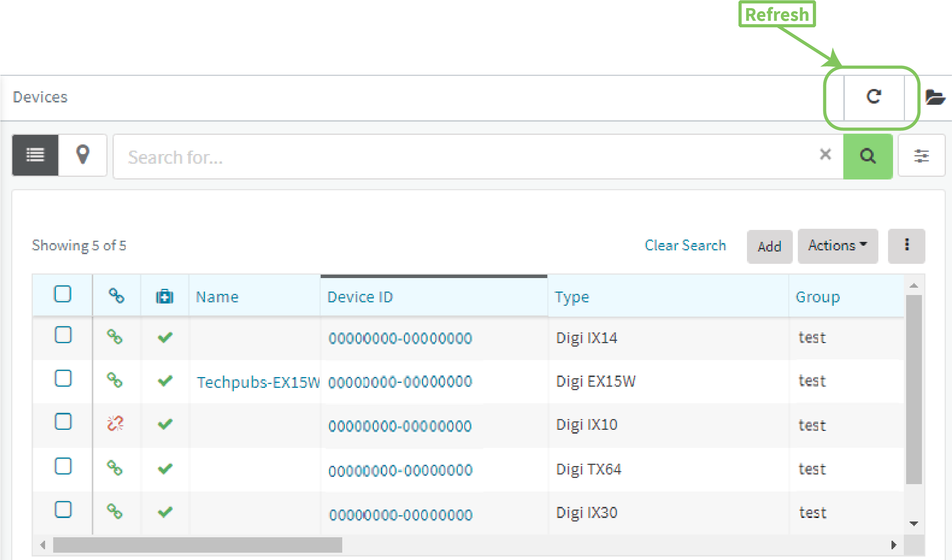Click the Add button

tap(769, 246)
